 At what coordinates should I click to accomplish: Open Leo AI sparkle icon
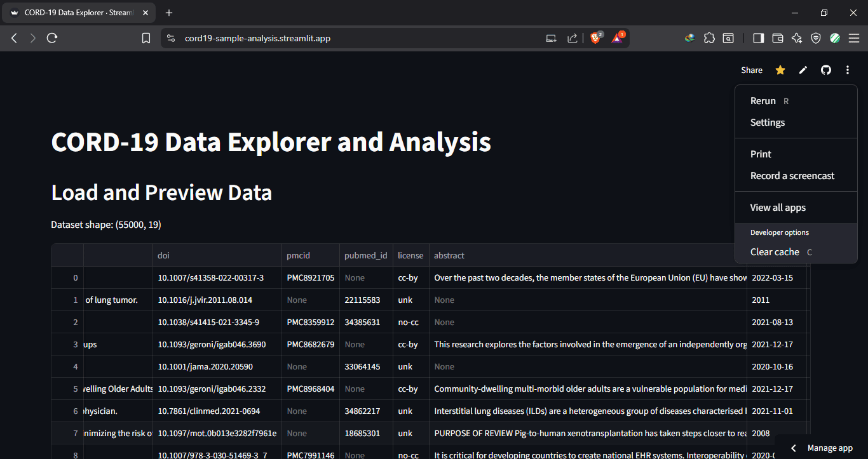[x=796, y=38]
